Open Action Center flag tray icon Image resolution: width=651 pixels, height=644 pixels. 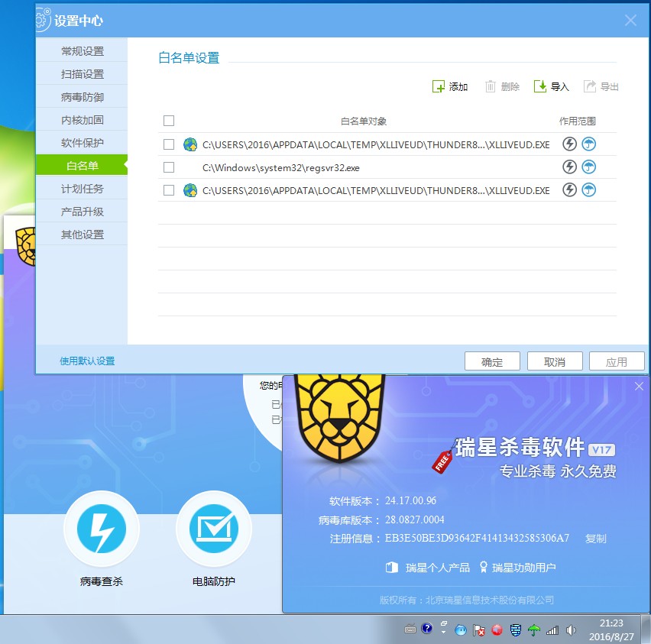point(479,630)
